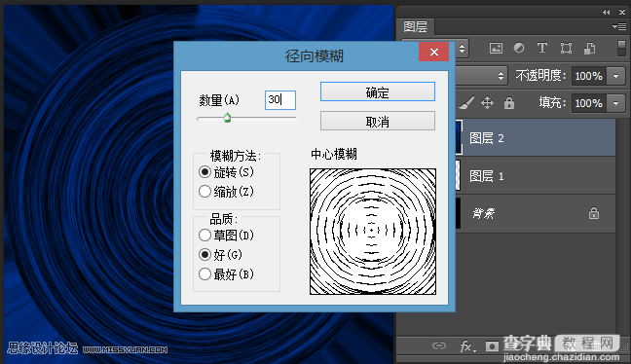Click the 填充 100% value field
The height and width of the screenshot is (364, 631).
point(589,103)
